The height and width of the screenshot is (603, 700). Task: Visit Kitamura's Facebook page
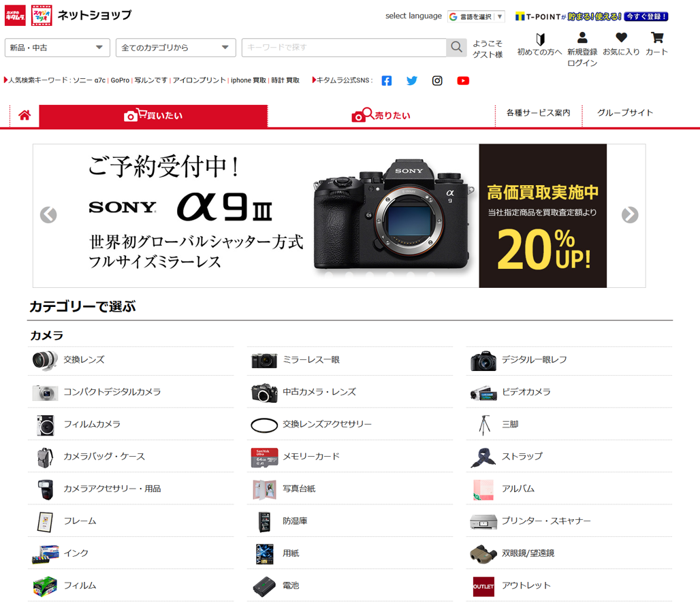[x=387, y=81]
